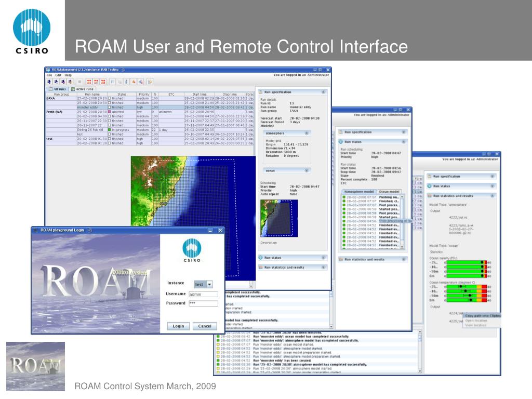Collapse Run status in the second window

(403, 142)
